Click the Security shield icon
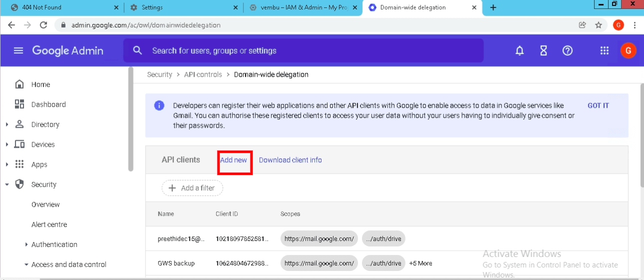This screenshot has width=644, height=280. tap(19, 184)
